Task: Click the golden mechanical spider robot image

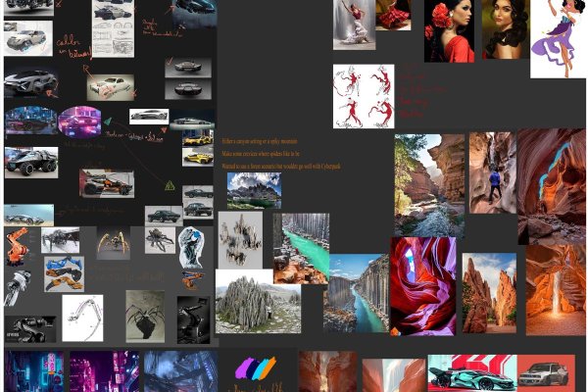Action: pyautogui.click(x=113, y=242)
